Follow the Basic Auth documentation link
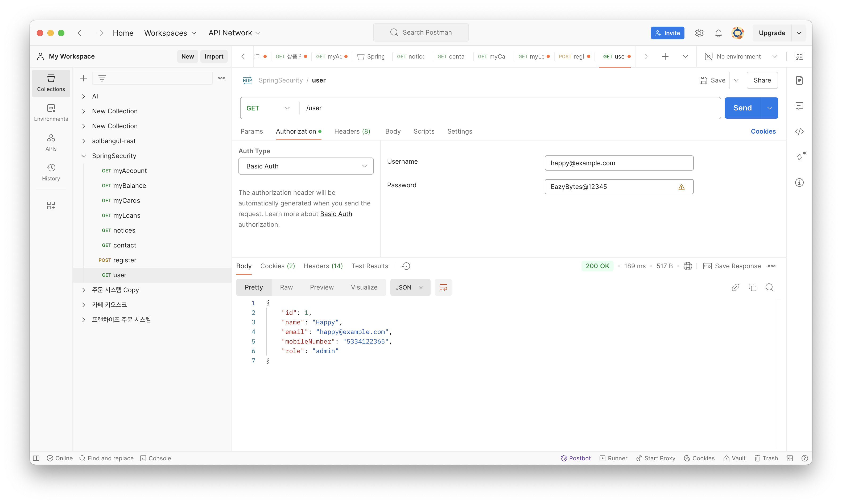The image size is (842, 504). [336, 214]
